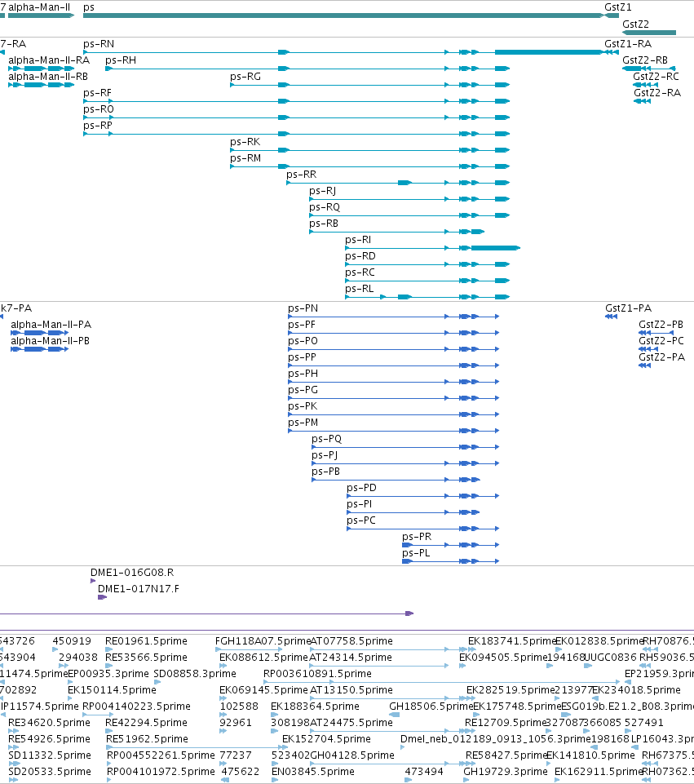
Task: Click alpha-Man-II-PB protein label
Action: pos(50,341)
